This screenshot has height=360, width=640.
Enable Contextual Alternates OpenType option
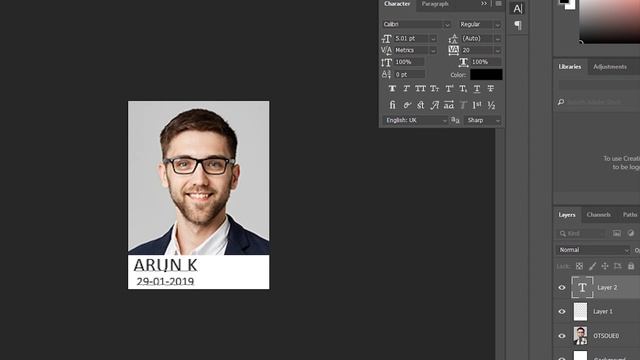407,105
